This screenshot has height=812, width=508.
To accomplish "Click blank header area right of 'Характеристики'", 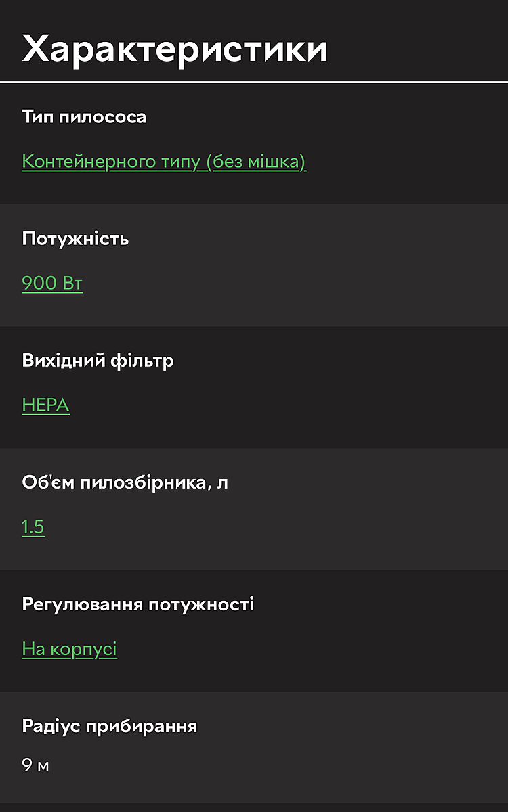I will [x=420, y=49].
